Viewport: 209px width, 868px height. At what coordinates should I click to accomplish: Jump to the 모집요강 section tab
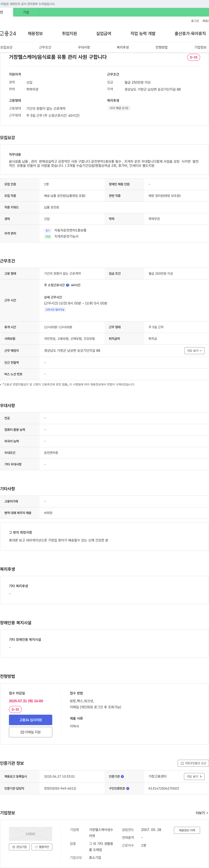tap(6, 47)
